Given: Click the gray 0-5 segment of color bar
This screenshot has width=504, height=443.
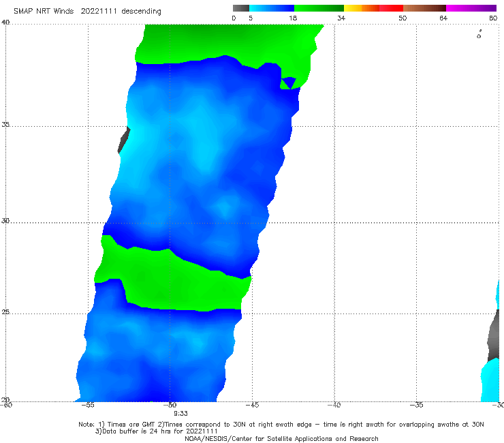Looking at the screenshot, I should [x=240, y=8].
